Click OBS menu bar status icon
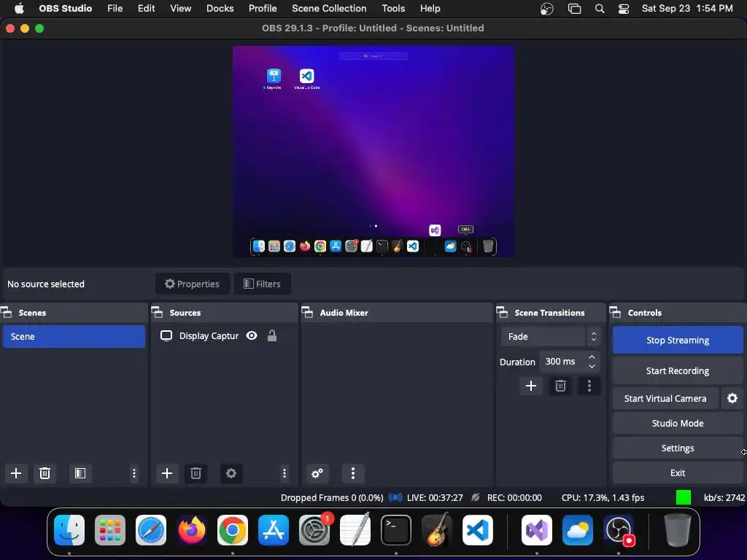747x560 pixels. 547,9
